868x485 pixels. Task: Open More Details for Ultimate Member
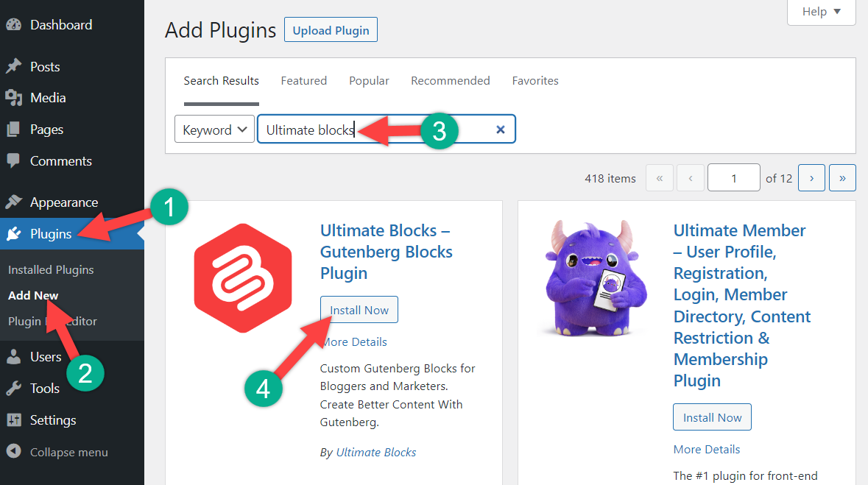click(707, 449)
